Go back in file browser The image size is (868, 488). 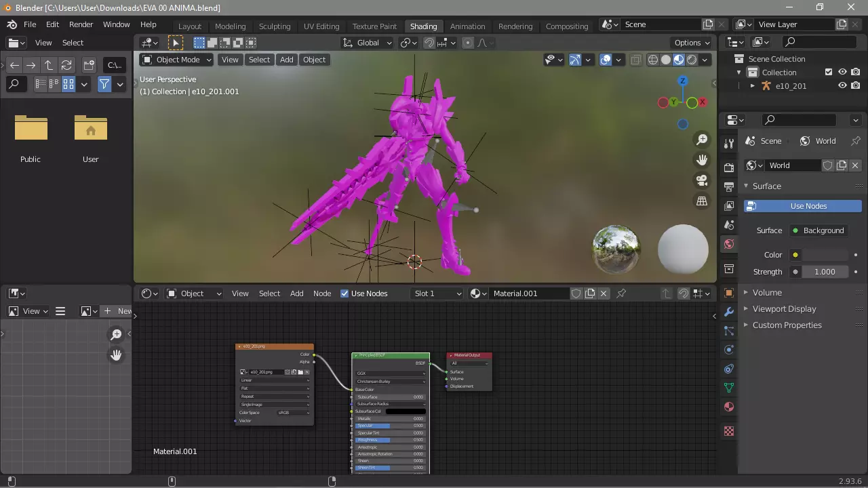point(14,65)
